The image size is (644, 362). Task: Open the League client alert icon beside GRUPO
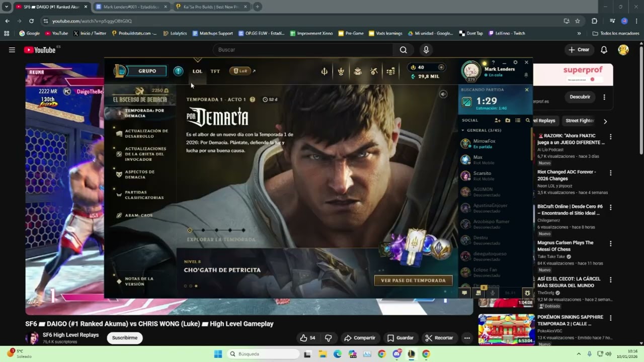178,71
